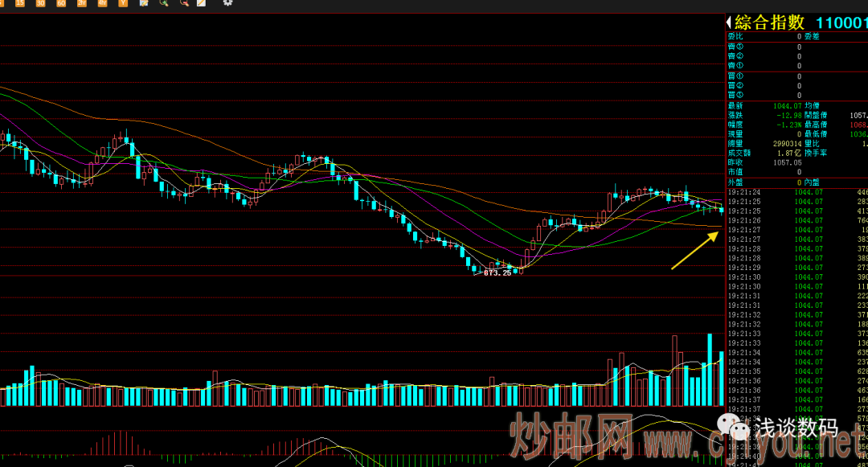
Task: Click the latest price value 1044.07
Action: pyautogui.click(x=787, y=106)
